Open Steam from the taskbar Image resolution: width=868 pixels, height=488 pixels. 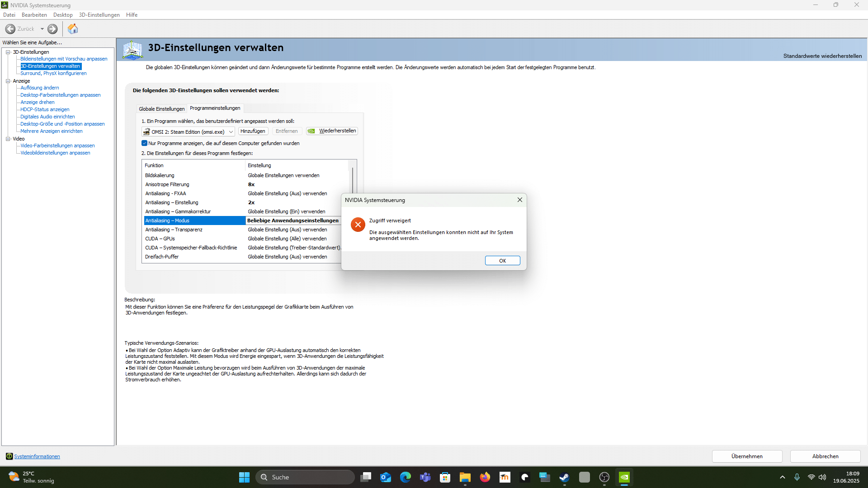[564, 477]
